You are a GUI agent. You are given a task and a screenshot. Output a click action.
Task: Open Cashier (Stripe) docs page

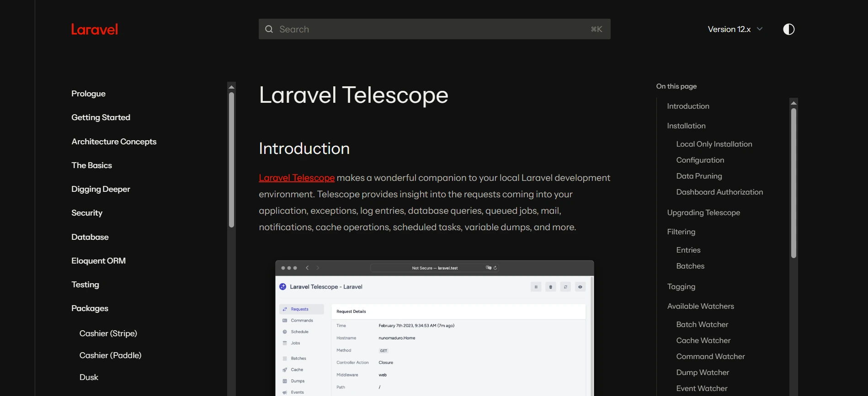(x=108, y=333)
